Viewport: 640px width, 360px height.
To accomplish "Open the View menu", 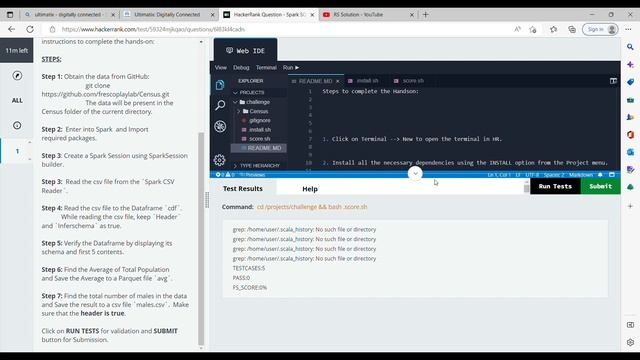I will coord(220,67).
